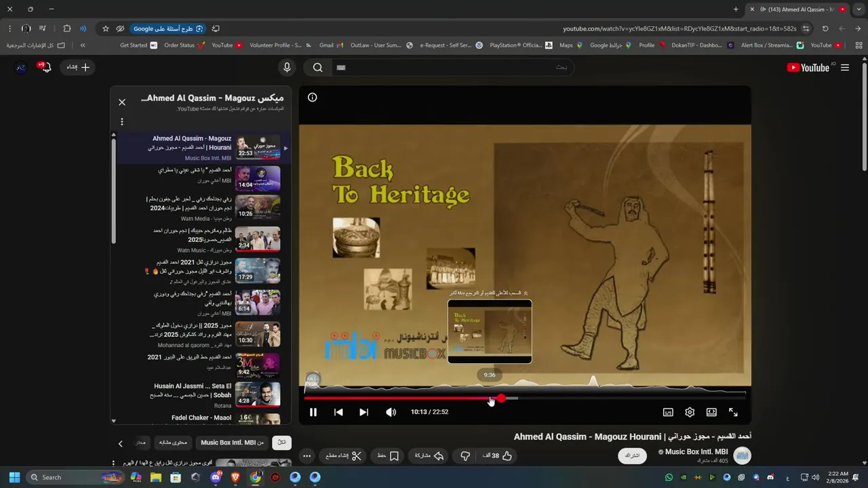This screenshot has width=868, height=488.
Task: Open the Order Status bookmark
Action: pyautogui.click(x=184, y=45)
